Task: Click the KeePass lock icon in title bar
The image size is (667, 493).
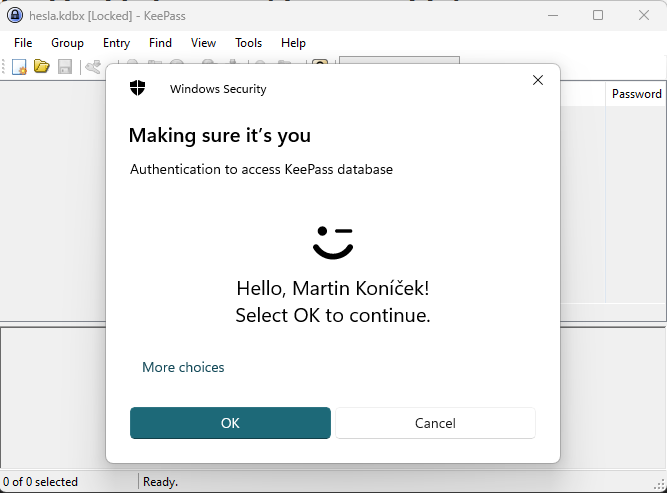Action: (15, 16)
